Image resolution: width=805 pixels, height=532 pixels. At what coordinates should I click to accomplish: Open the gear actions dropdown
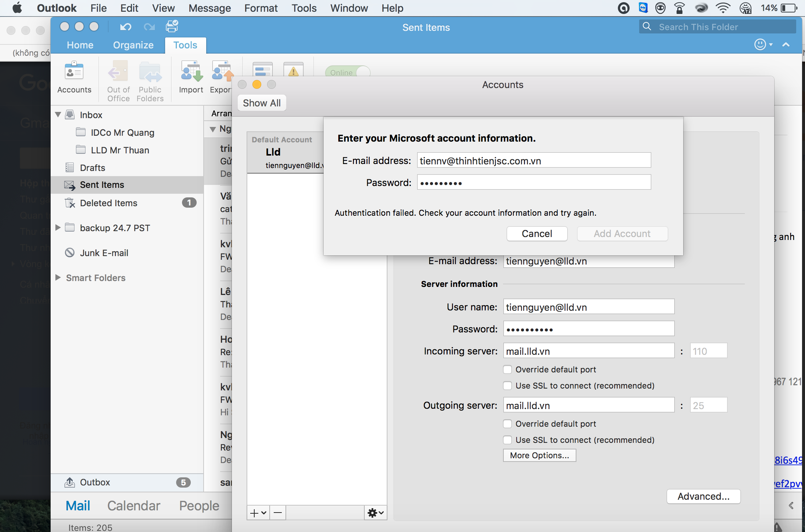pyautogui.click(x=376, y=513)
